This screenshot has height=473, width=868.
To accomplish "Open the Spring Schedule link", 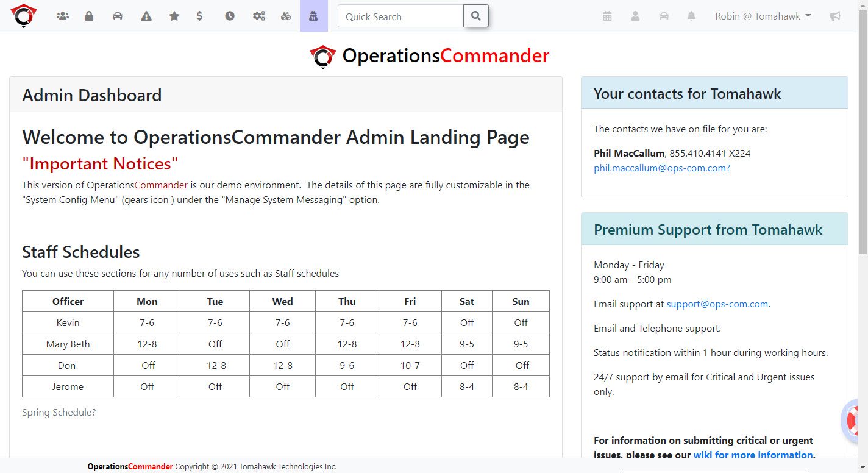I will 59,412.
